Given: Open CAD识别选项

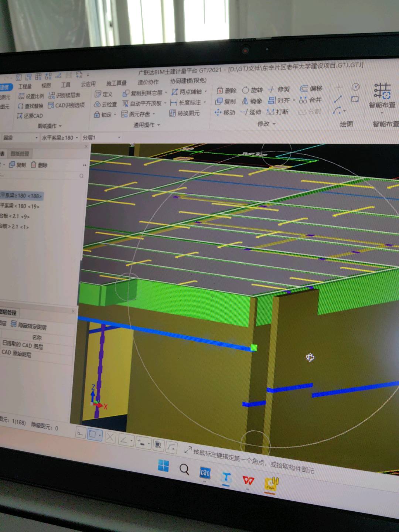Looking at the screenshot, I should pos(66,105).
